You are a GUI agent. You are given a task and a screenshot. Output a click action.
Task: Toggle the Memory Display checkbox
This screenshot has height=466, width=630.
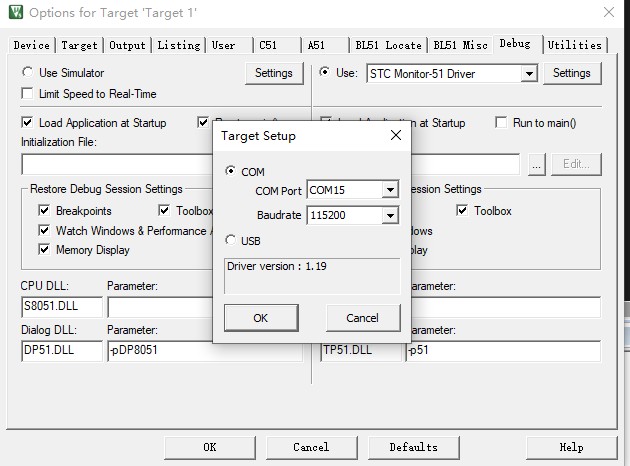click(x=44, y=249)
